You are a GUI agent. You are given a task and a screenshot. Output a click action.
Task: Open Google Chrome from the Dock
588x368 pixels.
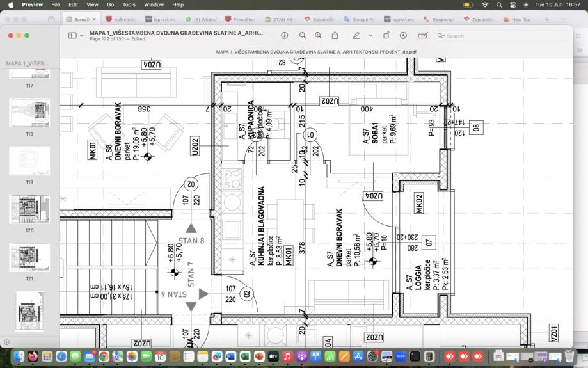point(104,356)
